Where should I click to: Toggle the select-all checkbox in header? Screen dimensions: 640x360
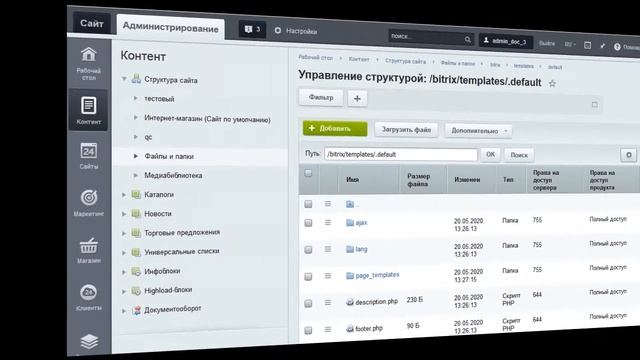[x=308, y=173]
